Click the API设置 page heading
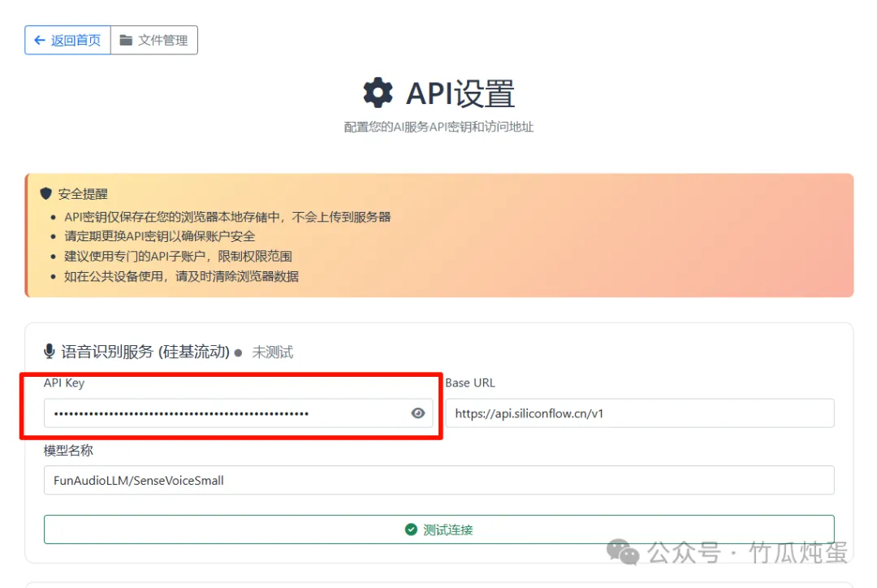 (x=460, y=93)
